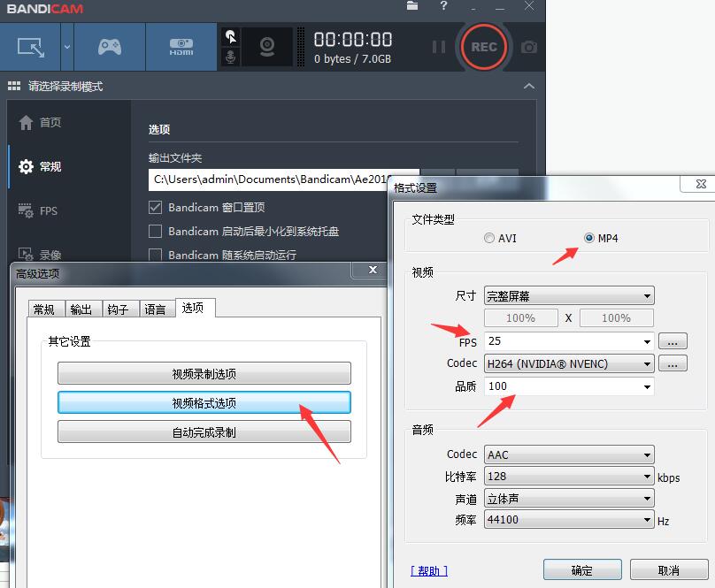Select the screen recording mode icon
This screenshot has height=588, width=715.
pos(31,46)
